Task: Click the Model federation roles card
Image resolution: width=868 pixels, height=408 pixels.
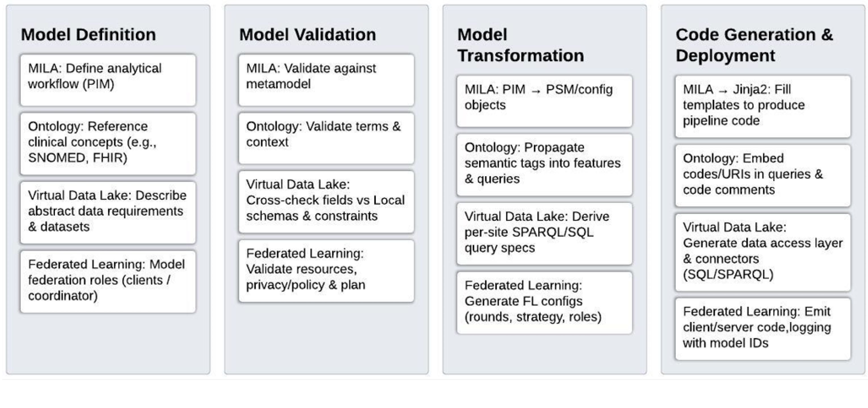Action: [108, 281]
